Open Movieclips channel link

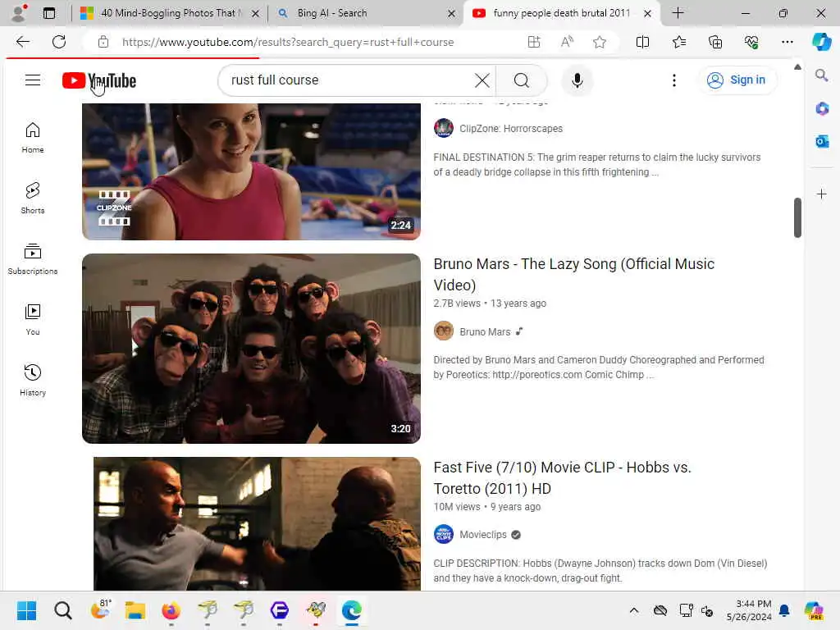coord(482,535)
